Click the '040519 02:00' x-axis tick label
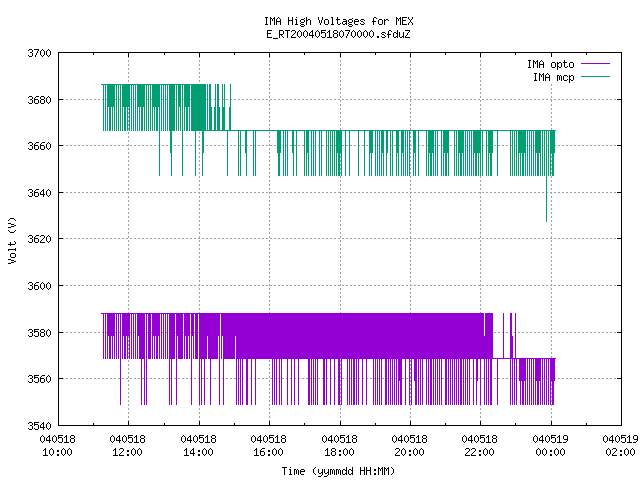This screenshot has width=640, height=480. coord(620,445)
